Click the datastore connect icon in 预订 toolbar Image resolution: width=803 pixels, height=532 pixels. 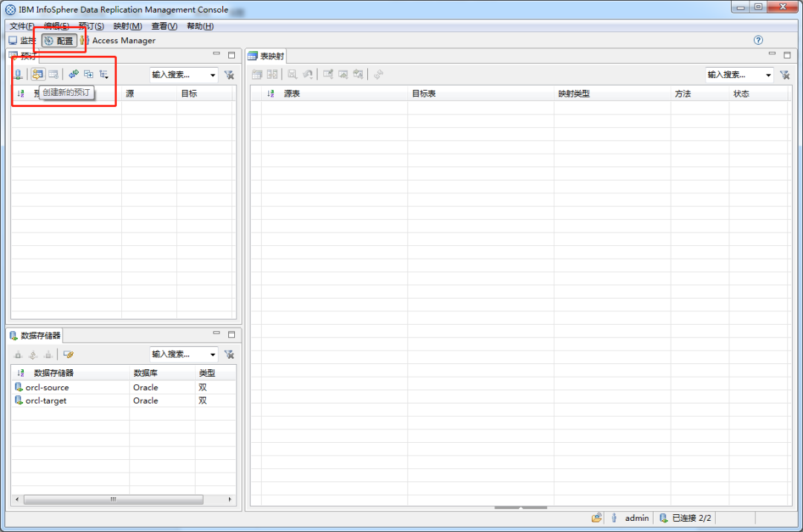18,74
